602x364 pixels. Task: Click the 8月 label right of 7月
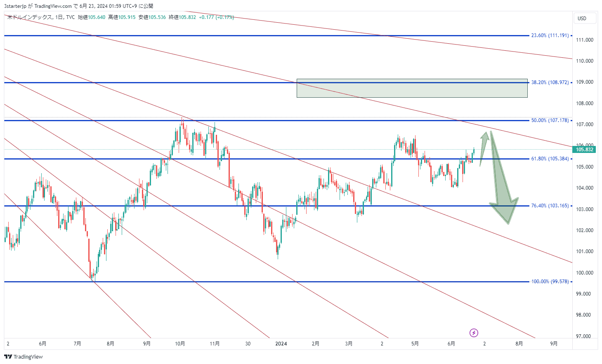point(110,344)
